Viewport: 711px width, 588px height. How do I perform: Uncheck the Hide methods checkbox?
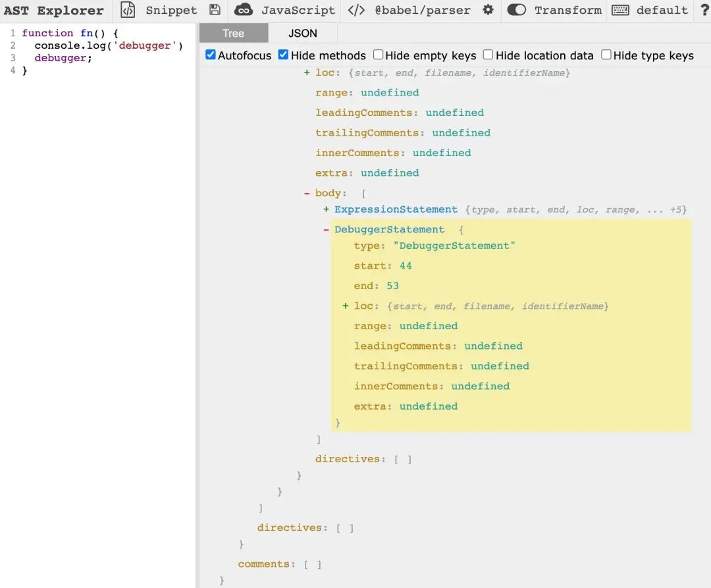click(283, 55)
